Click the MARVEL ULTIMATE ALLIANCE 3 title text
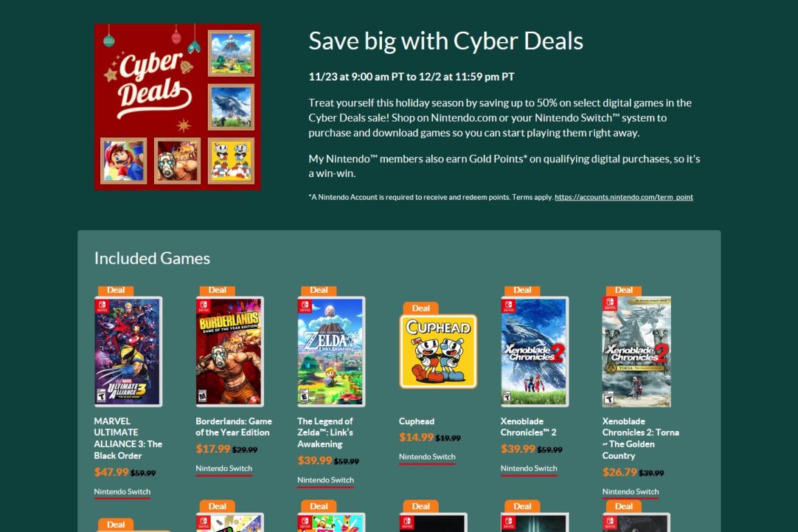 (128, 439)
